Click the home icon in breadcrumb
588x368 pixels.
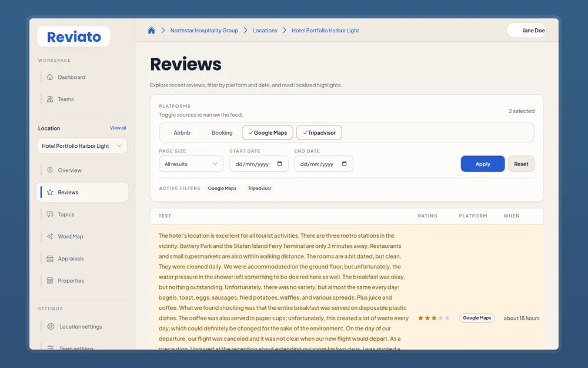(151, 31)
